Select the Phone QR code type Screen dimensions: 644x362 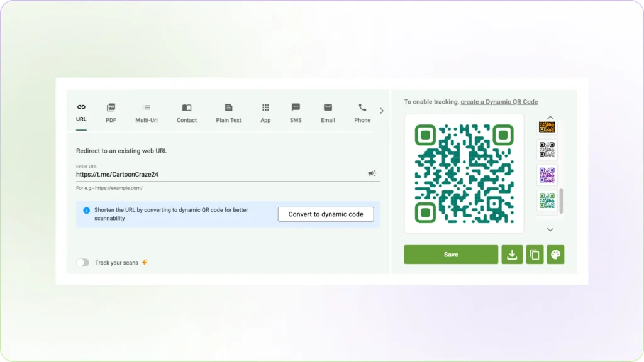tap(362, 112)
